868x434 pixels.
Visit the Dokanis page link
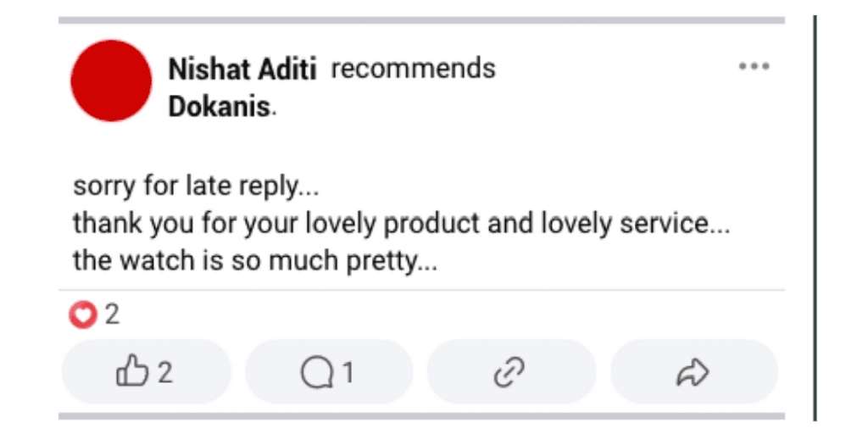(220, 108)
